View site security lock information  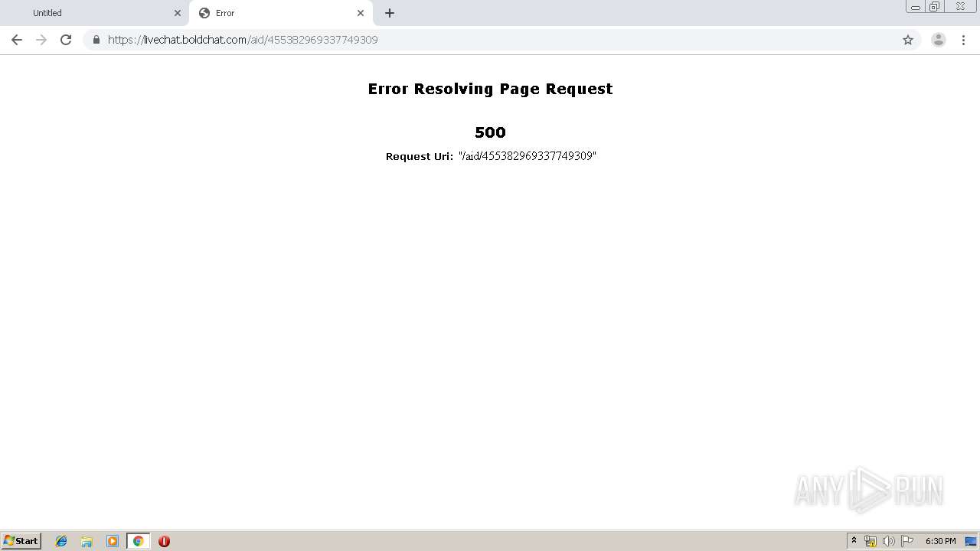click(x=96, y=40)
